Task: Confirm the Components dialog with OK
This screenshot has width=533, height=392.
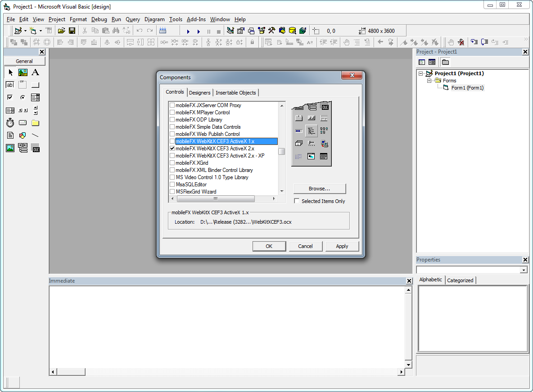Action: pos(269,246)
